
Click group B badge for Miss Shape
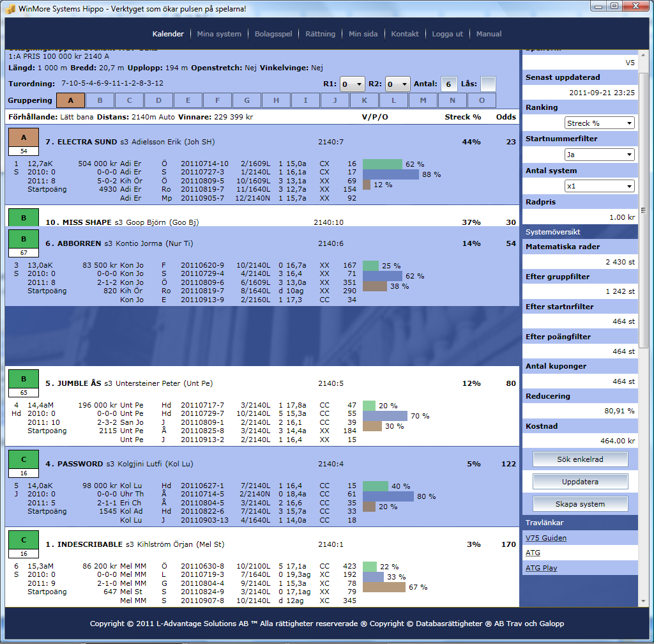[24, 217]
